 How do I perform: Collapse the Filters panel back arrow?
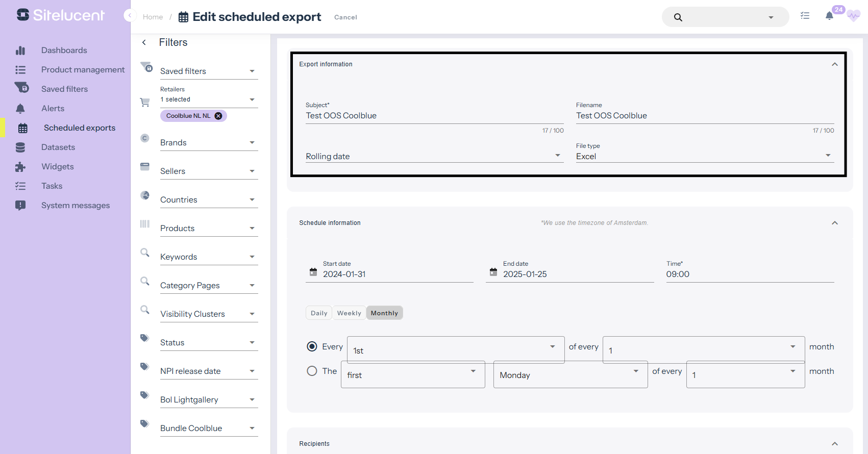point(144,42)
